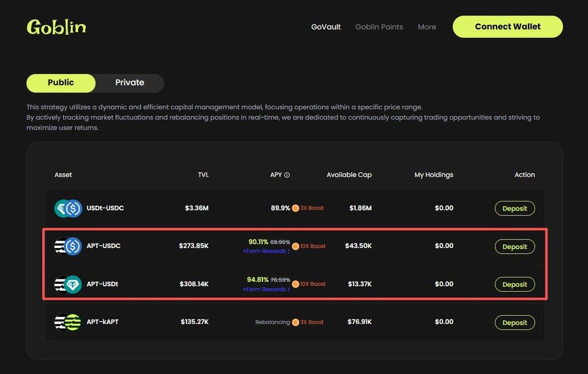Click the APT-USDC 10X Boost coin icon

(x=295, y=246)
